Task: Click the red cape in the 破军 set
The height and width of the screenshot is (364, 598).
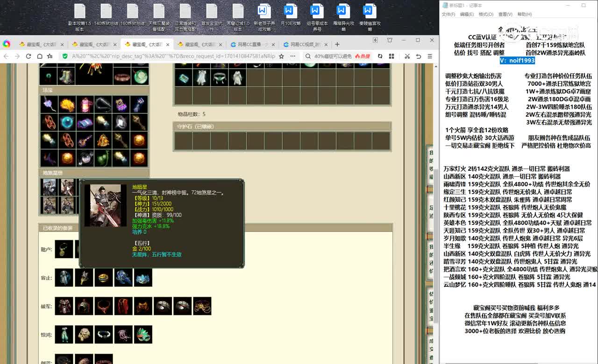Action: coord(123,306)
